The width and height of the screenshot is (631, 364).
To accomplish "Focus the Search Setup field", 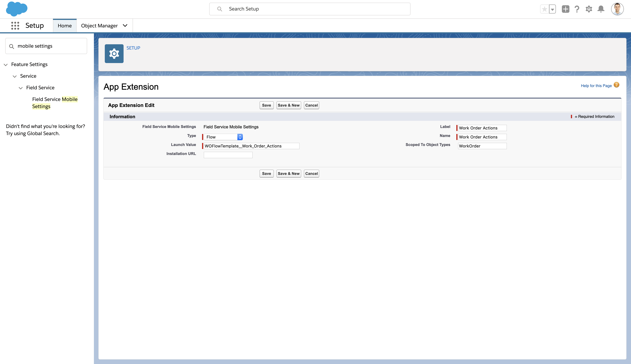I will (310, 9).
